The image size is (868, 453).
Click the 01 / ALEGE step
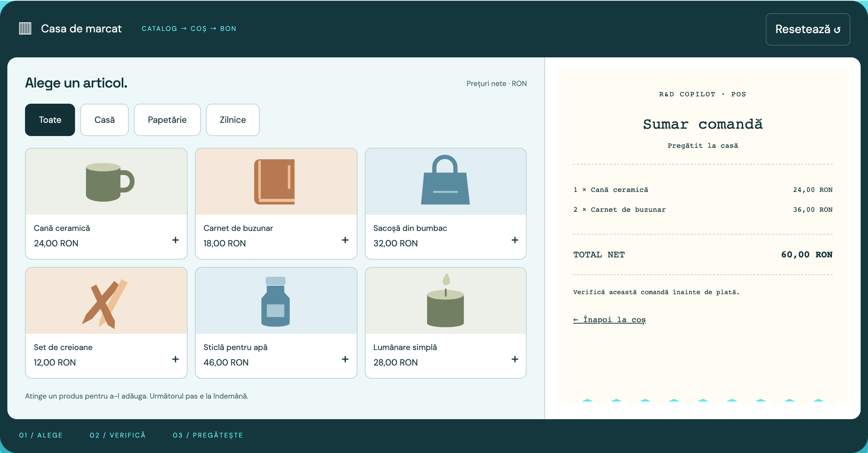pos(41,435)
